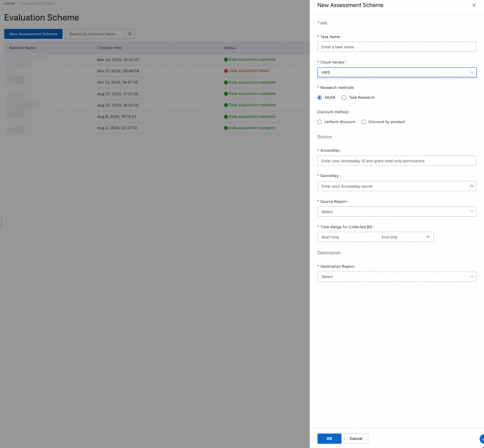The image size is (484, 448).
Task: Click the New Assessment Scheme button
Action: [x=33, y=34]
